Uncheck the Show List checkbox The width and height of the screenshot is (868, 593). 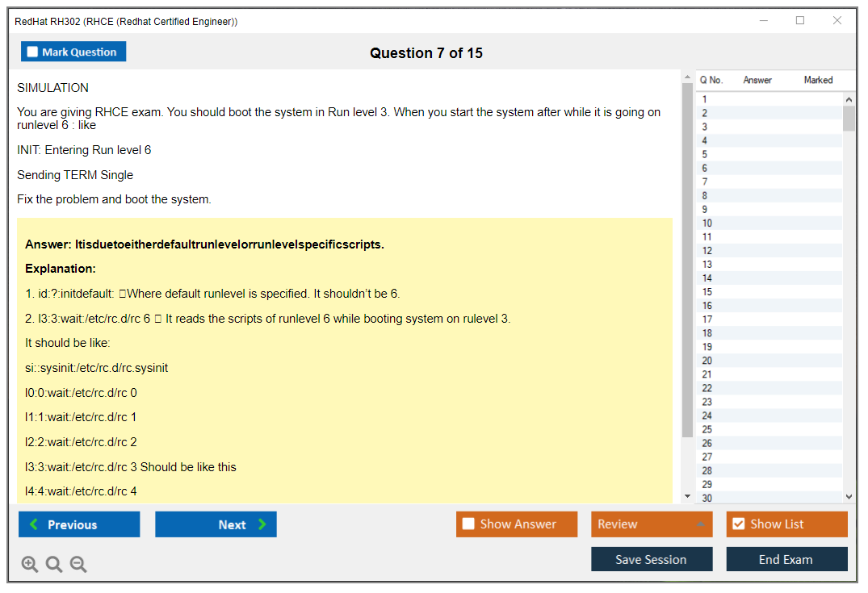(738, 524)
